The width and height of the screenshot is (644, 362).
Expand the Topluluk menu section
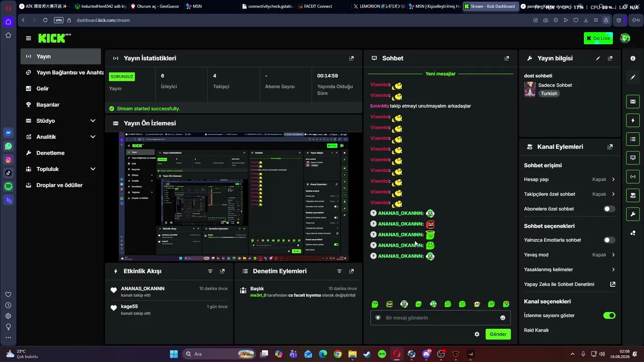click(61, 169)
